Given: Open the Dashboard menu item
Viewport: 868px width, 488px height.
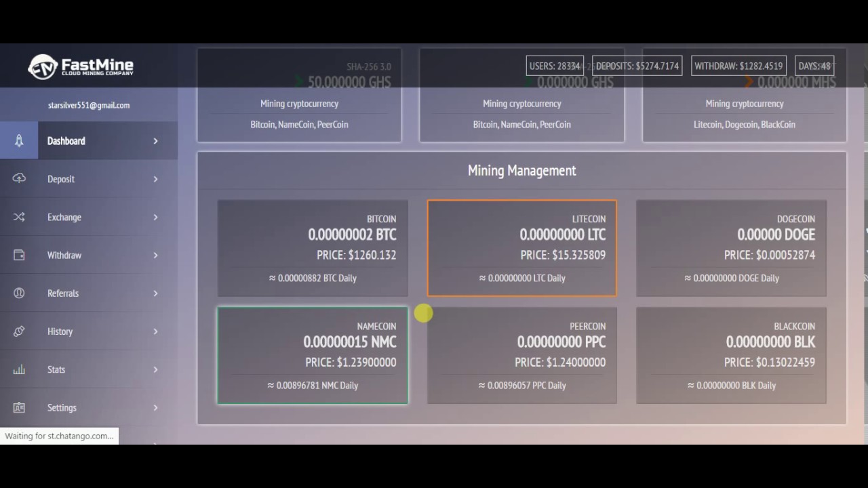Looking at the screenshot, I should point(89,141).
